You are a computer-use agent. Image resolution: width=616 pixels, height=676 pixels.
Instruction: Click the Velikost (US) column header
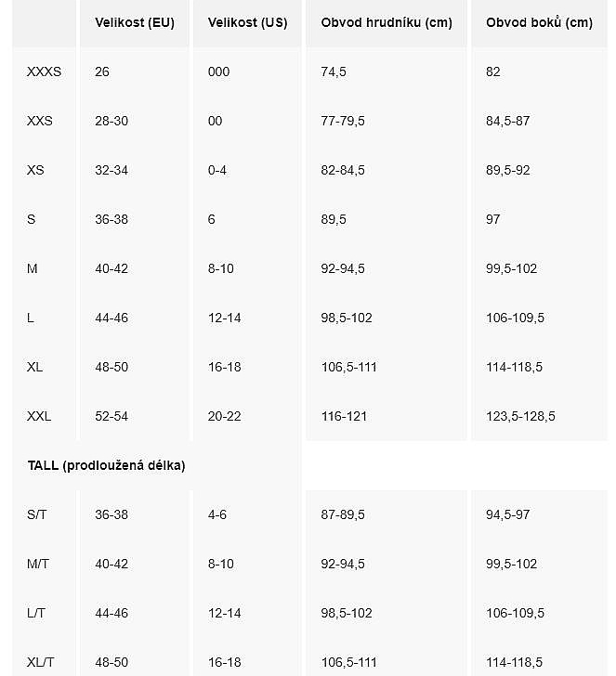click(247, 22)
